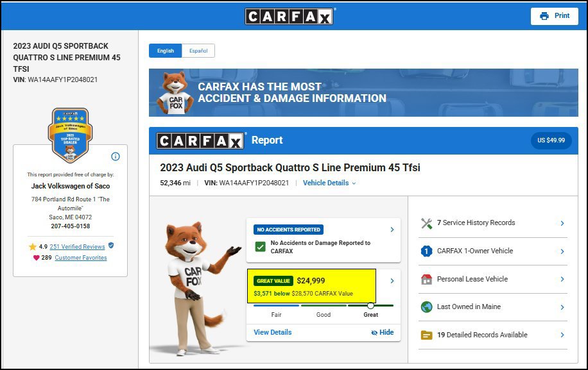Click the US $49.99 price pill

pos(551,140)
